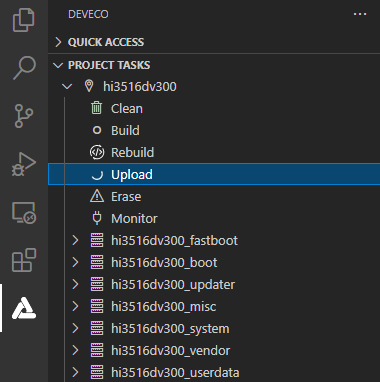380x382 pixels.
Task: Select the hi3516dv300_boot label
Action: pos(164,262)
